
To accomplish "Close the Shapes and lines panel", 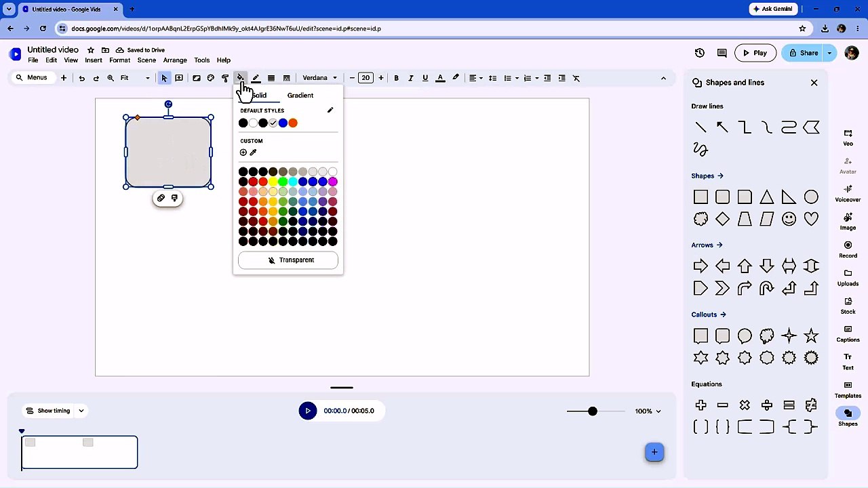I will tap(814, 83).
